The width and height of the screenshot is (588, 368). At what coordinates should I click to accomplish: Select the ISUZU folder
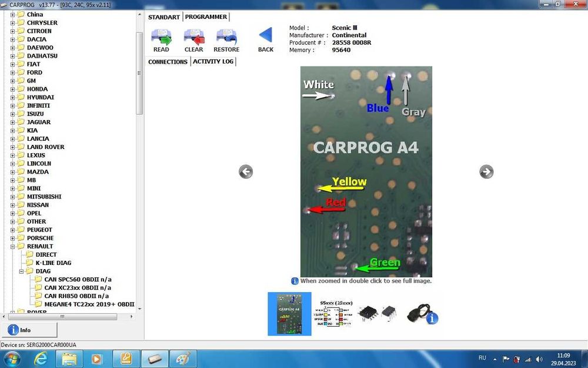35,114
